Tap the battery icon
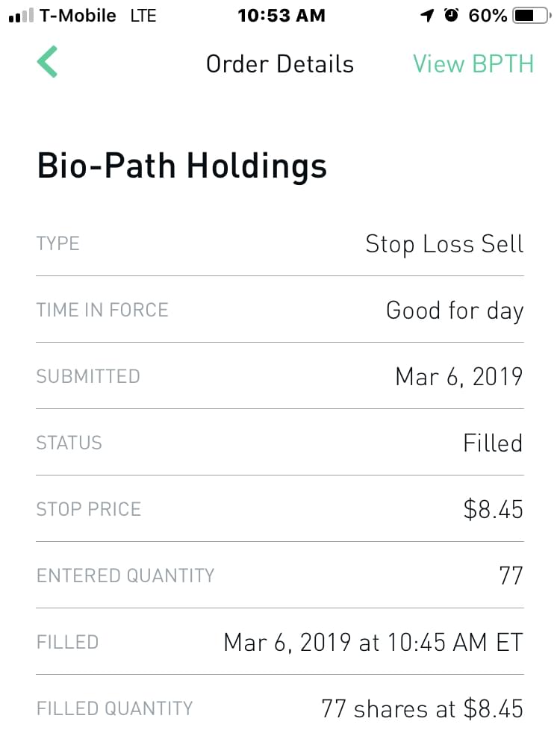 pyautogui.click(x=531, y=16)
